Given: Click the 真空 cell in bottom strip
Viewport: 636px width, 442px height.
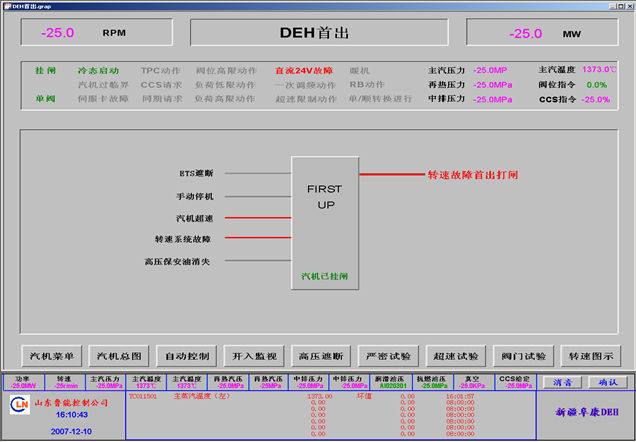Looking at the screenshot, I should click(474, 382).
